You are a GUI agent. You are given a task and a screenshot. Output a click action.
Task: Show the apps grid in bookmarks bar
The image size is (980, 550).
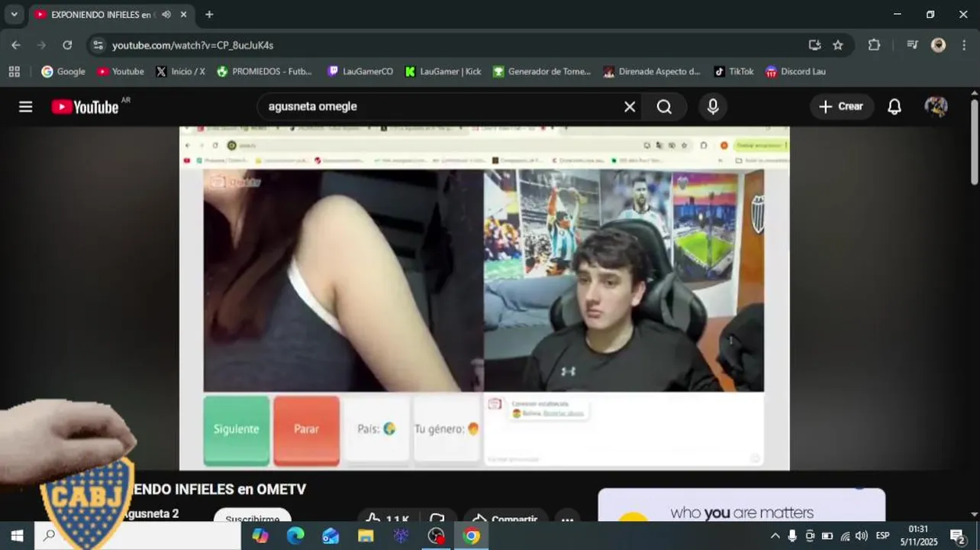click(x=14, y=71)
